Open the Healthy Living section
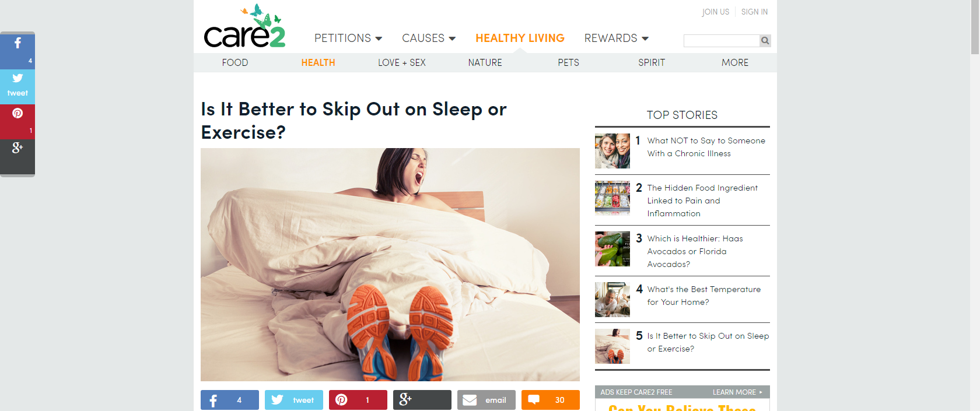 pos(520,38)
